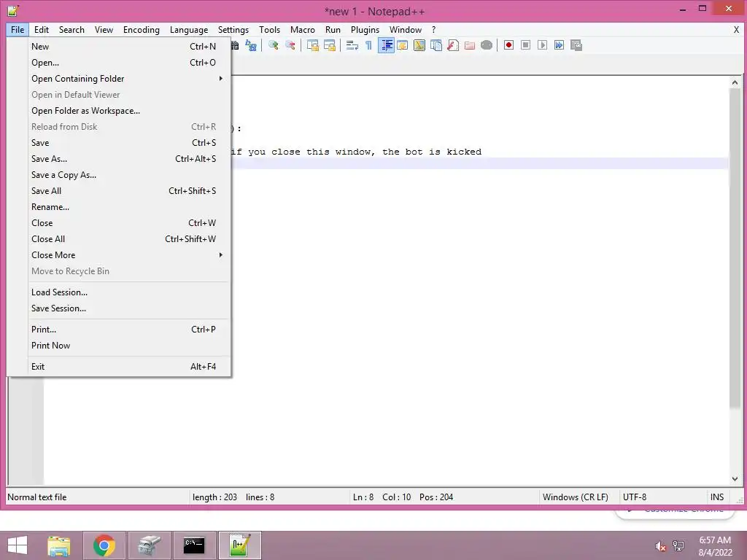Click the gray Monitoring toolbar icon
The height and width of the screenshot is (560, 747).
pyautogui.click(x=487, y=45)
